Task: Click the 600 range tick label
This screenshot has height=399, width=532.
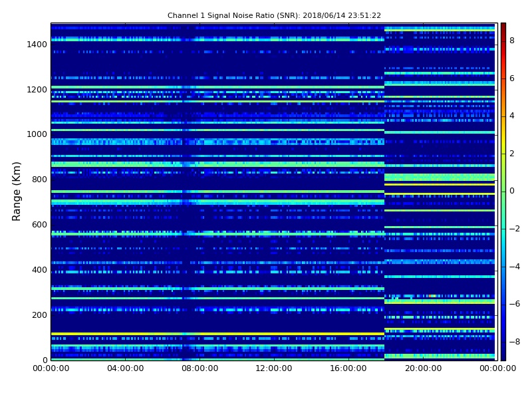Action: (39, 225)
